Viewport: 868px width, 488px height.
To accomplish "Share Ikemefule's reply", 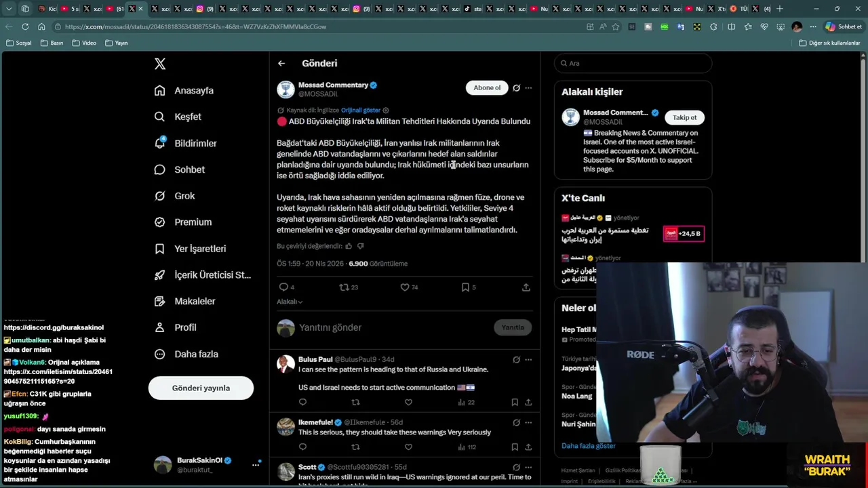I will [x=528, y=447].
